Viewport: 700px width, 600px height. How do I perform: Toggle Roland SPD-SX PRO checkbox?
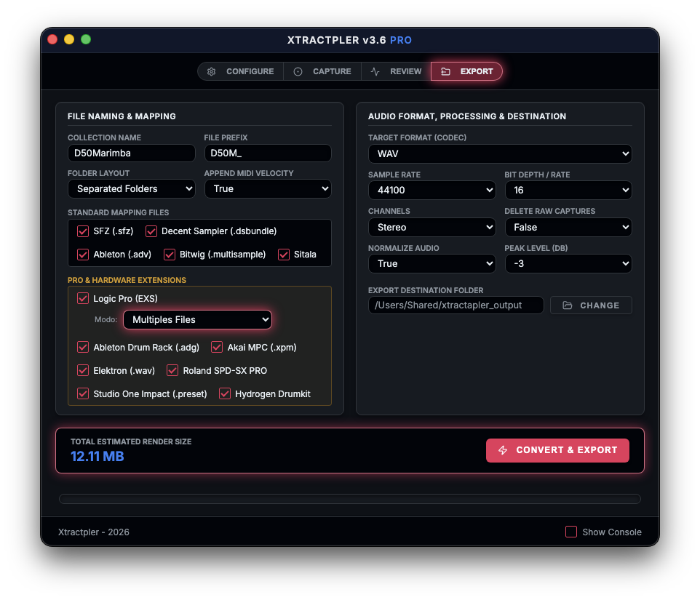click(x=172, y=370)
